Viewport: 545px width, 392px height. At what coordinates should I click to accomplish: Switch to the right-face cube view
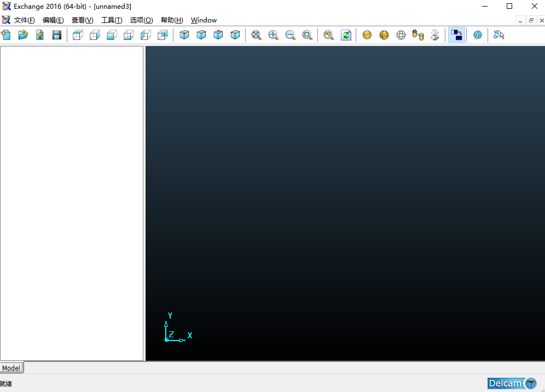95,35
